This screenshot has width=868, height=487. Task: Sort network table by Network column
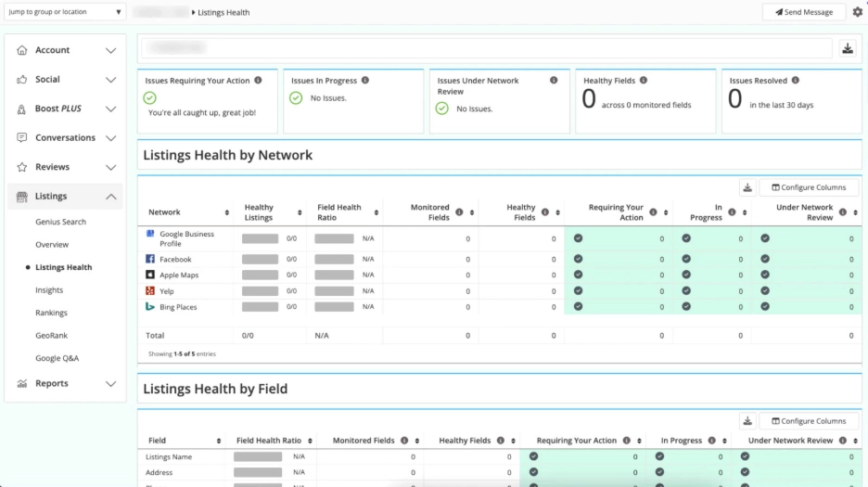tap(226, 212)
